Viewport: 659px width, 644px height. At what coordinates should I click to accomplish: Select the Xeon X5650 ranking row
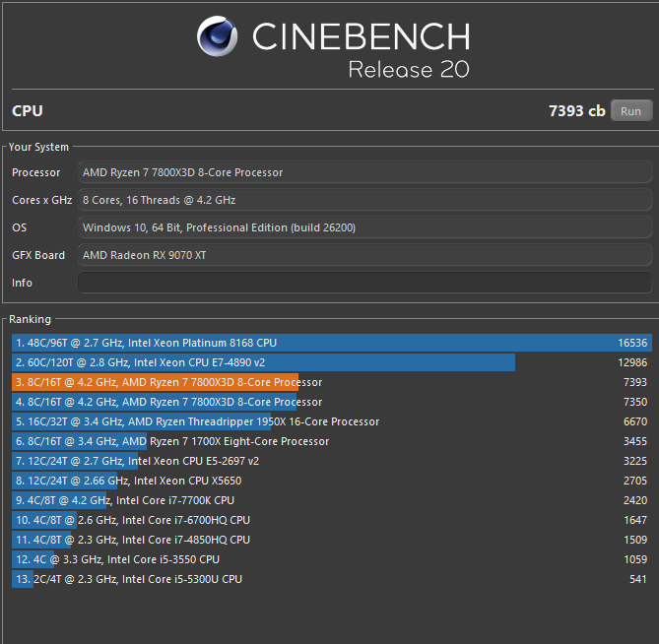(331, 481)
